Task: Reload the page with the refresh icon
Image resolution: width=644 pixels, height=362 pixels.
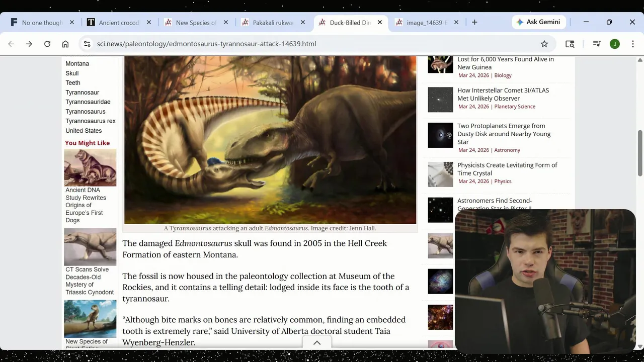Action: (47, 44)
